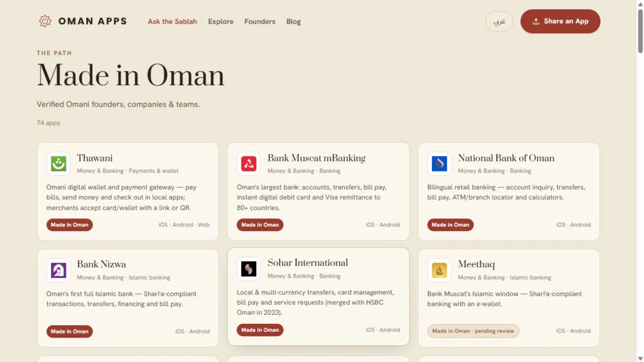The image size is (644, 362).
Task: Open the Bank Nizwa purple app icon
Action: (x=58, y=270)
